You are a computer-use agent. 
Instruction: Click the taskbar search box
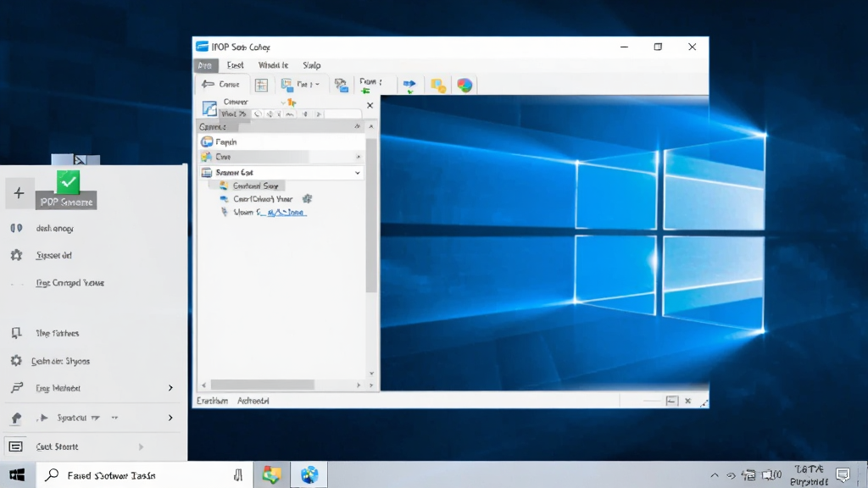(x=144, y=474)
